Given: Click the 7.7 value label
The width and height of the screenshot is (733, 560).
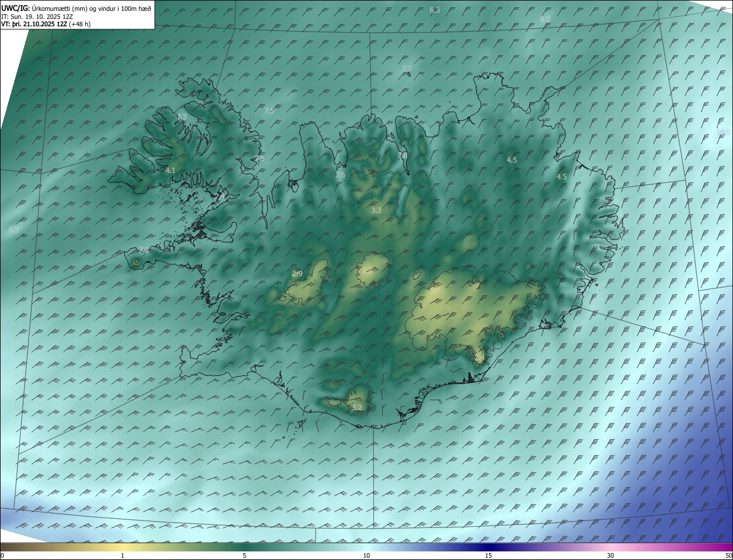Looking at the screenshot, I should click(407, 69).
